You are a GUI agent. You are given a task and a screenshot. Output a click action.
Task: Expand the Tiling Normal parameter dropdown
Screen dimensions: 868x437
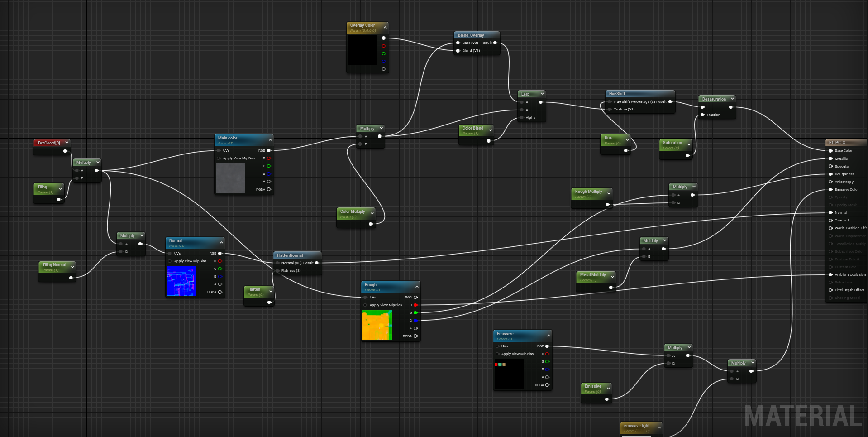pos(72,266)
